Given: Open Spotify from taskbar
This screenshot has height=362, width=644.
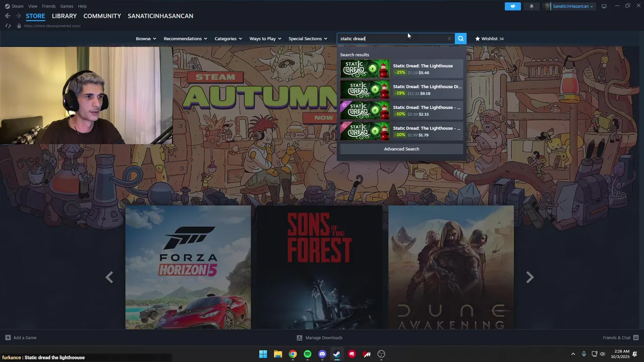Looking at the screenshot, I should click(307, 354).
